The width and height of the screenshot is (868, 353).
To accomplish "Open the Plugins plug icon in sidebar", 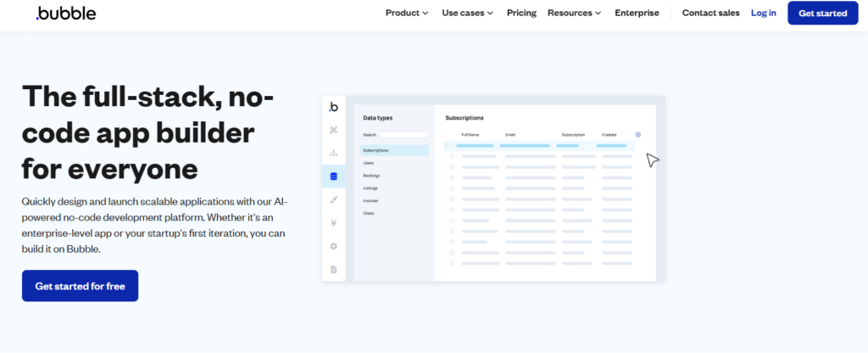I will point(333,223).
